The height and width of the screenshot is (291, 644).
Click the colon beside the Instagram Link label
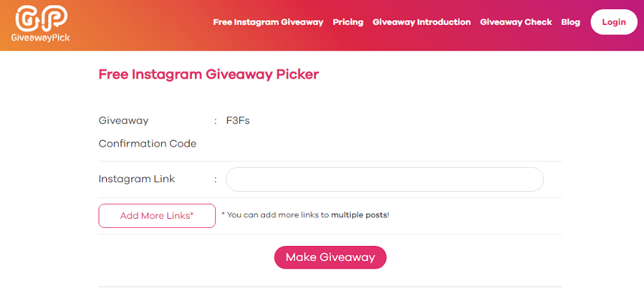coord(215,180)
